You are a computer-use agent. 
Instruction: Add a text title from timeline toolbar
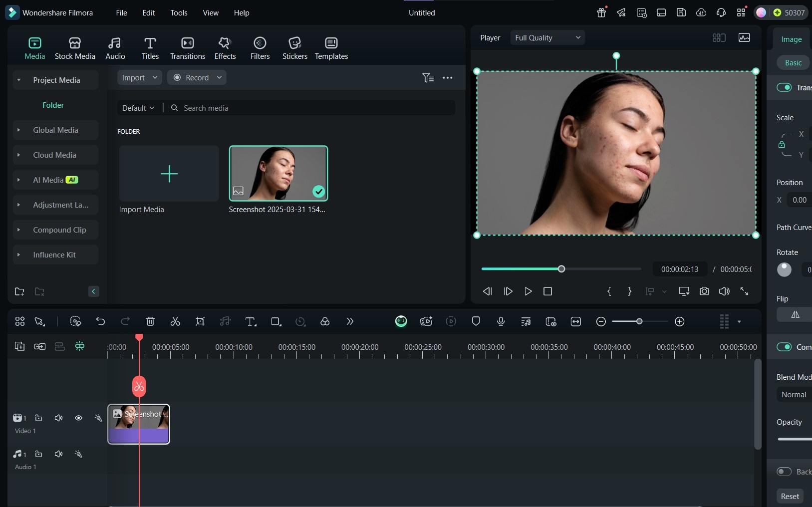pos(251,322)
